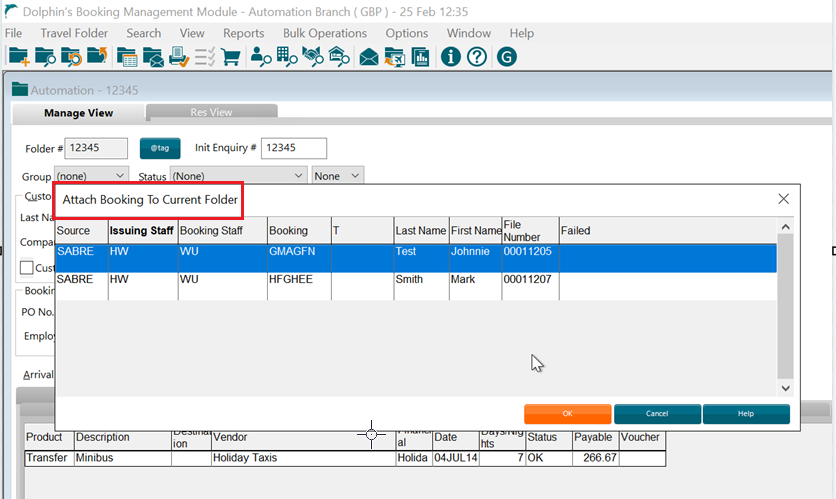Click the bar chart reports icon
Screen dimensions: 836x499
pos(420,57)
